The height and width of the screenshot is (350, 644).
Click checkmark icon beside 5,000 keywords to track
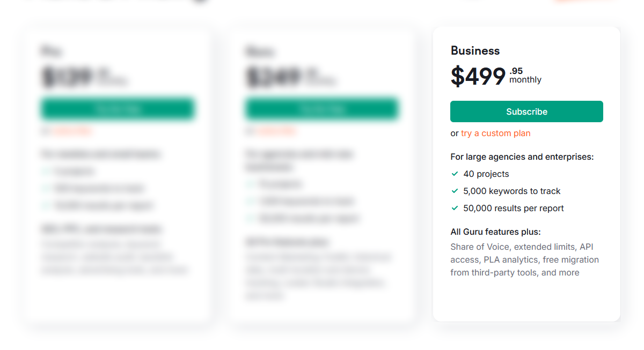point(455,191)
